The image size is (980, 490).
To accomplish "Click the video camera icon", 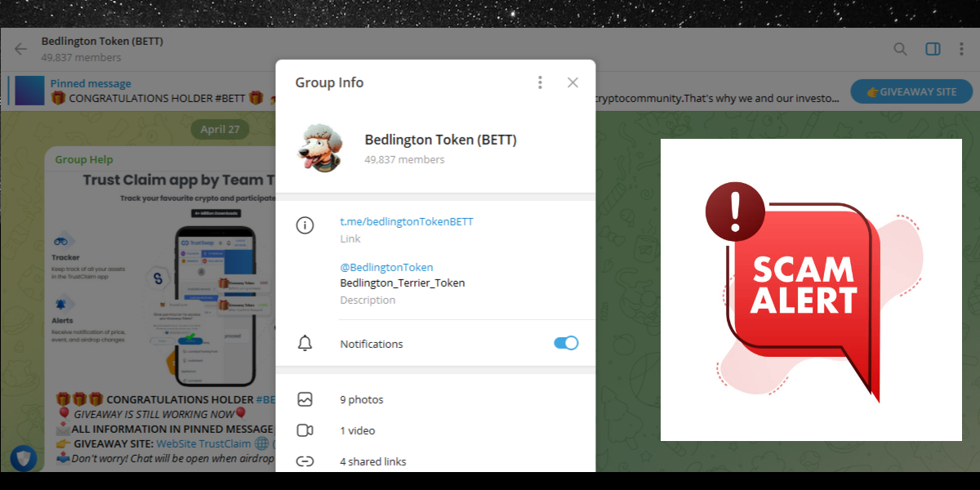I will pyautogui.click(x=305, y=430).
